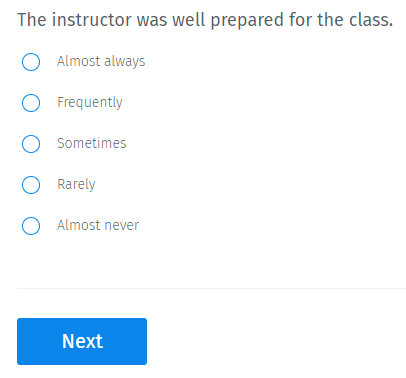Click the word The starting the question
Screen dimensions: 406x378
pyautogui.click(x=32, y=20)
